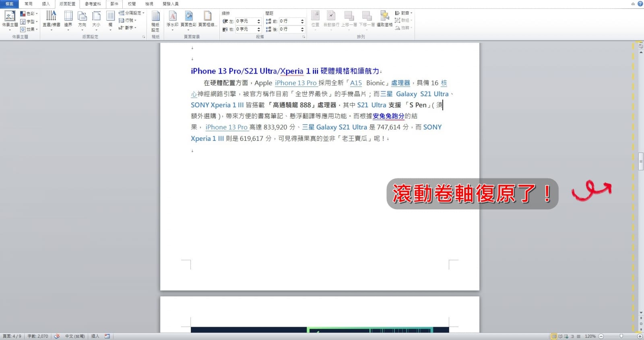Click the 120% zoom level
The width and height of the screenshot is (644, 340).
click(590, 336)
